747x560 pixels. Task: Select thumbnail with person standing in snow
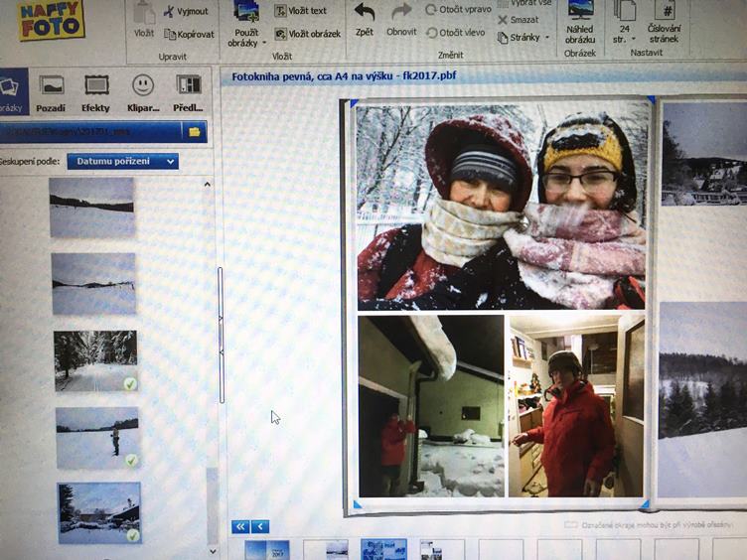click(x=97, y=438)
